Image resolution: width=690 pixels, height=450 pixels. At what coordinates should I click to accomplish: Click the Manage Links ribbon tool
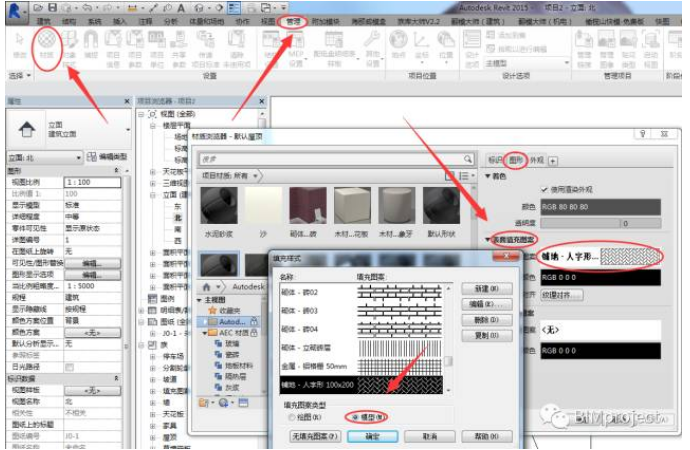[584, 48]
